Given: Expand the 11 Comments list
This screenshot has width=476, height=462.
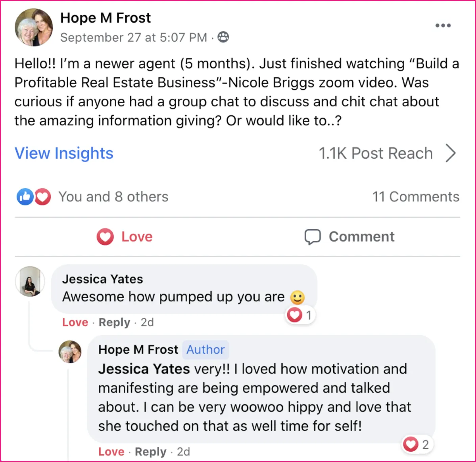Looking at the screenshot, I should tap(415, 197).
